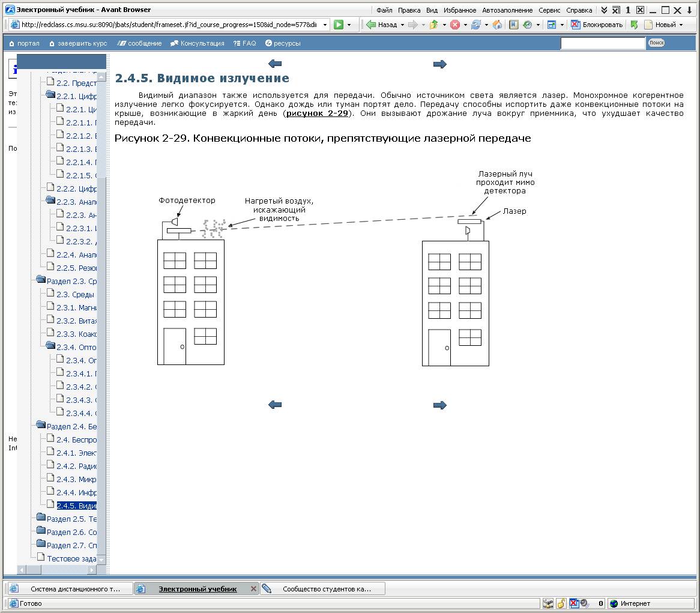Open the Правка menu
This screenshot has width=700, height=613.
pos(409,10)
